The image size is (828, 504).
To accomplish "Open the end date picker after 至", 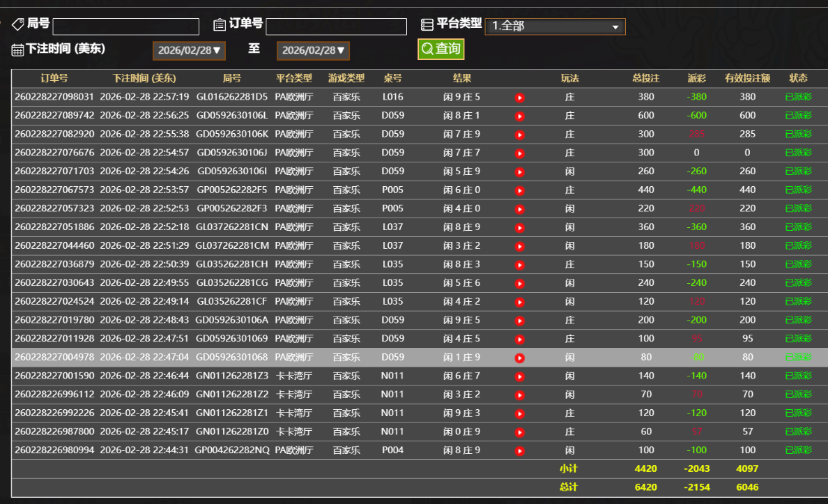I will pyautogui.click(x=312, y=50).
